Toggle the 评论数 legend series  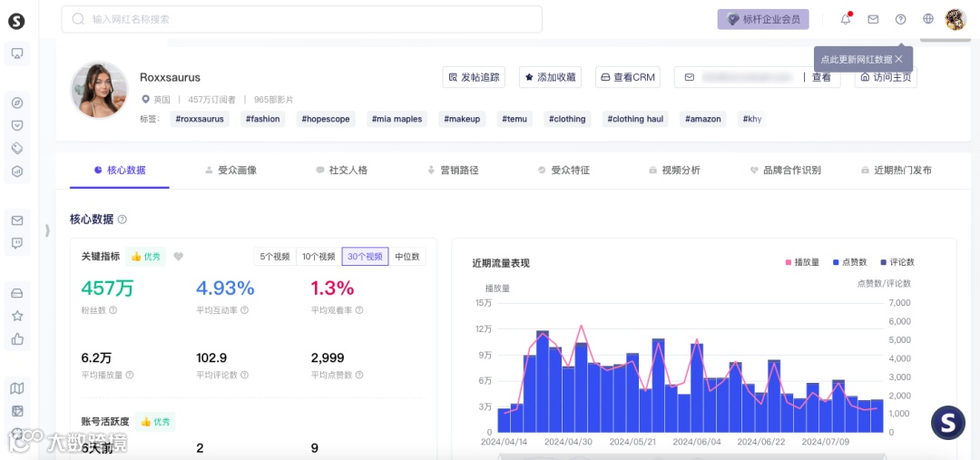(897, 262)
